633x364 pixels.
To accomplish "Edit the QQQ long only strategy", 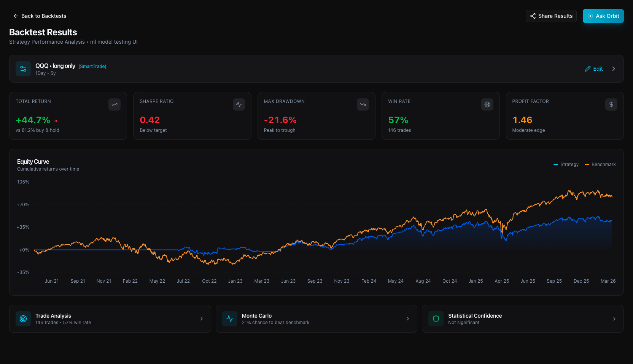I will coord(594,69).
